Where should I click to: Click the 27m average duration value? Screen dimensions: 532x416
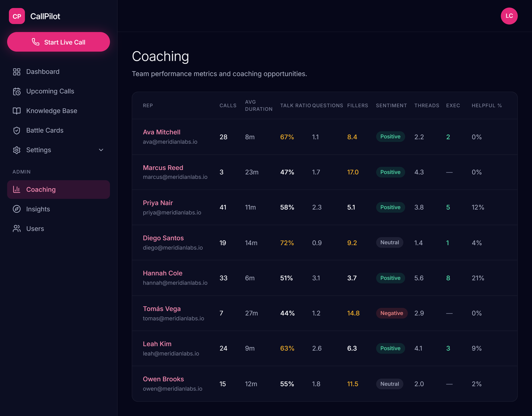pos(251,313)
